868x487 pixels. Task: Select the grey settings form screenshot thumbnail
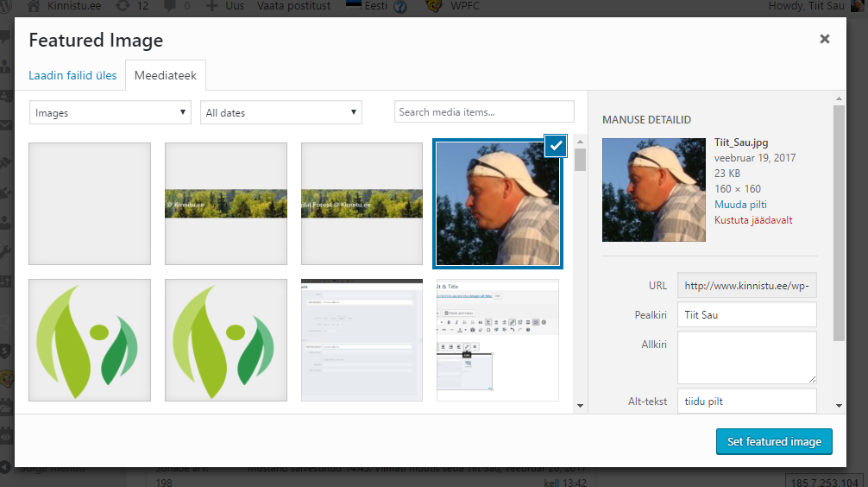[362, 340]
